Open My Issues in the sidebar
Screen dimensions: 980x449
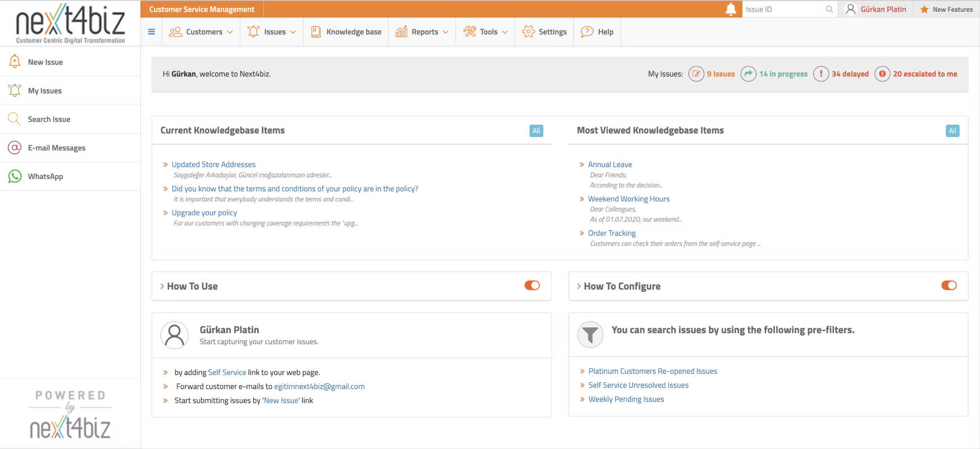coord(70,90)
